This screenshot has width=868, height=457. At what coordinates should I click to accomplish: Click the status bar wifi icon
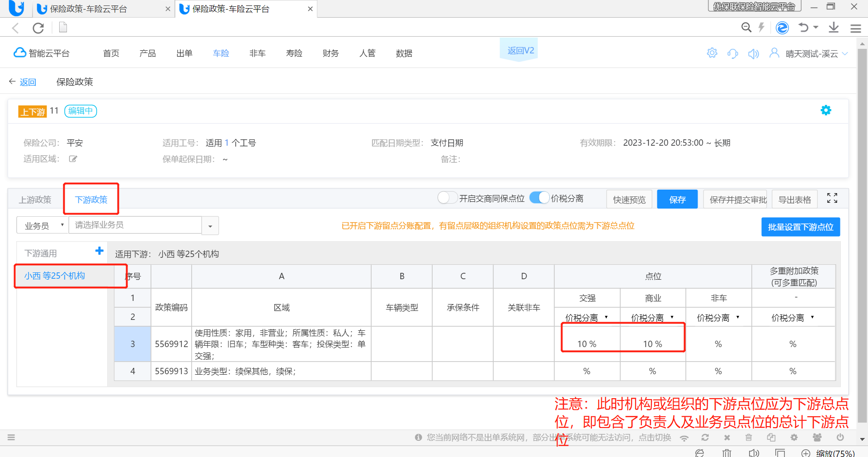[x=684, y=438]
